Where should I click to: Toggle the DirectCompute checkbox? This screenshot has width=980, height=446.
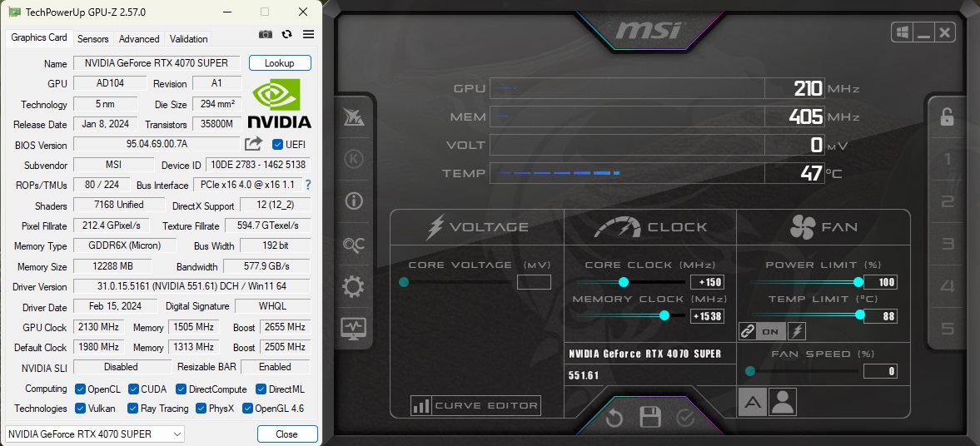[x=181, y=389]
